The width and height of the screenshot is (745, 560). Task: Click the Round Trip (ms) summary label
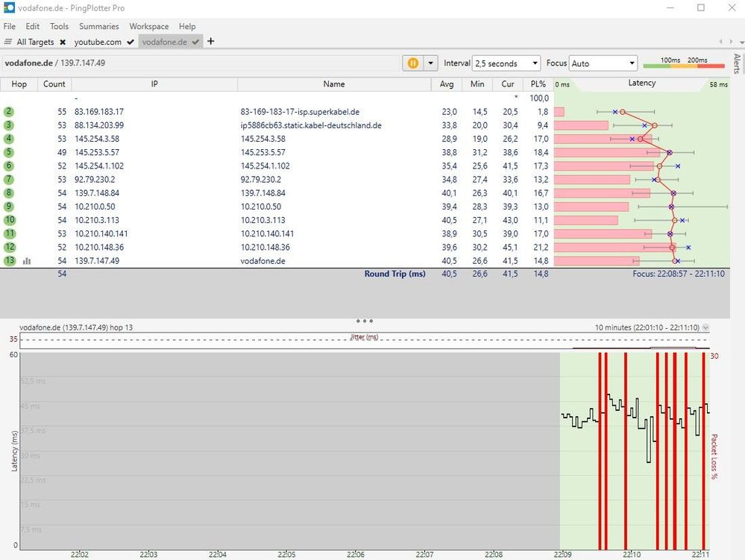[x=394, y=274]
